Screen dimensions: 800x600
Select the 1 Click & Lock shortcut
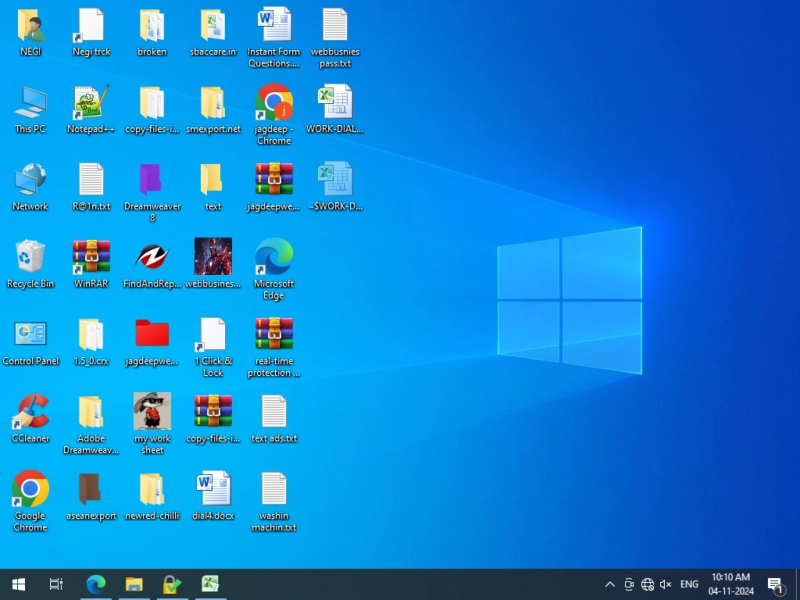click(x=213, y=335)
